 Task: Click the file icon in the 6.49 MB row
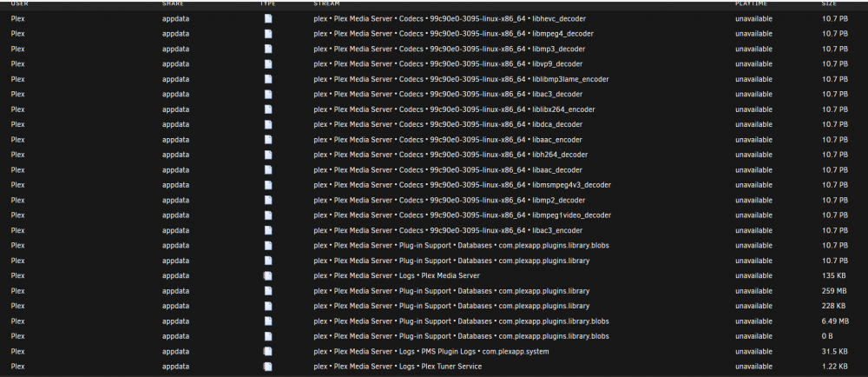[268, 321]
